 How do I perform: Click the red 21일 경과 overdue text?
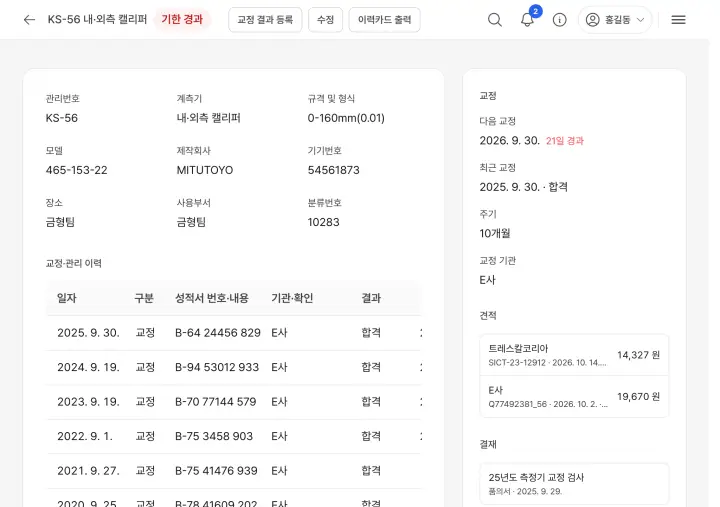click(564, 141)
